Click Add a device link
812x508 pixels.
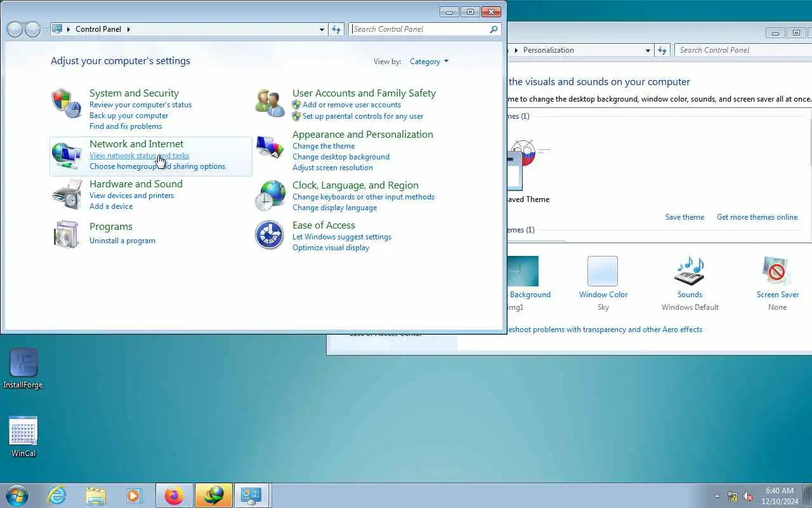pyautogui.click(x=111, y=206)
